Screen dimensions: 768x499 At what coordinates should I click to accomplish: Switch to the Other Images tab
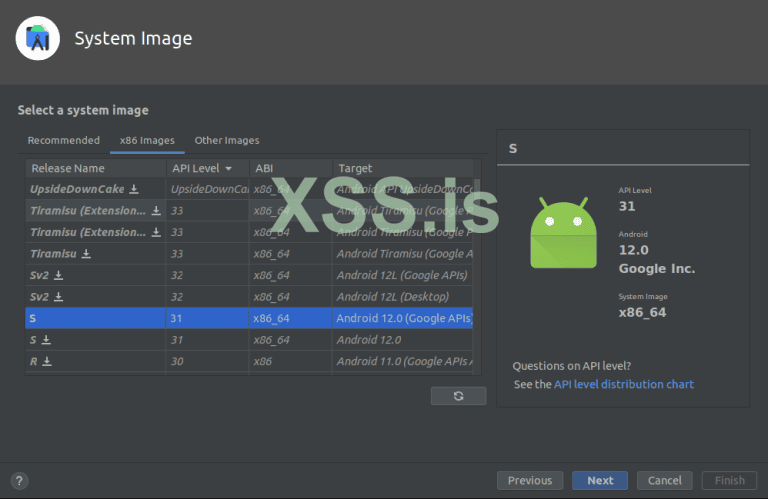coord(227,141)
